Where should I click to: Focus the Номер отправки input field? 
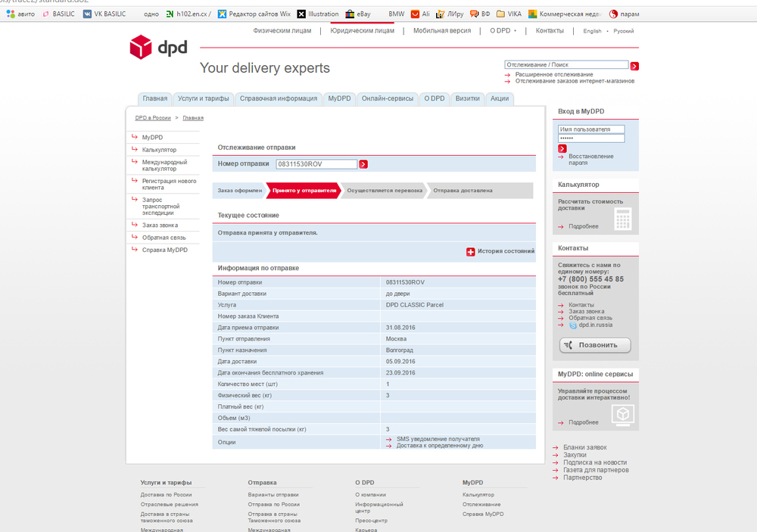[x=316, y=164]
